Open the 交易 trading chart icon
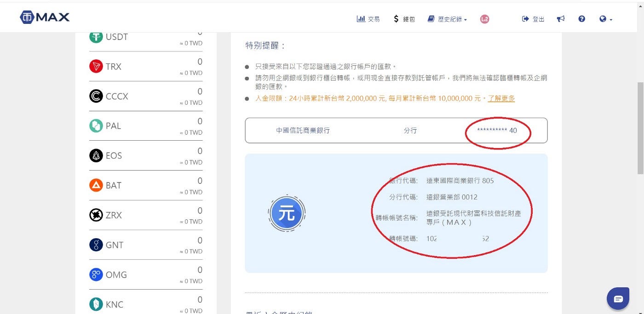 [361, 19]
